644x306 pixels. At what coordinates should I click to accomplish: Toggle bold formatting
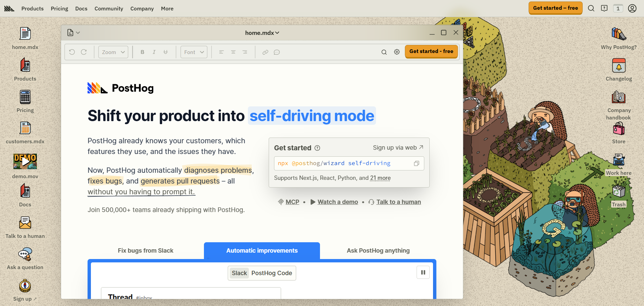coord(143,52)
